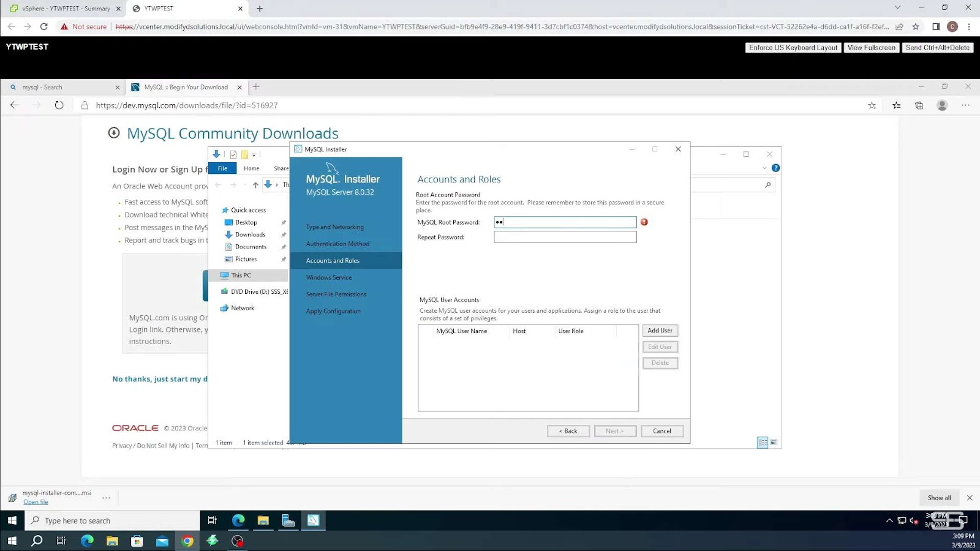Click the inner taskbar search box
Screen dimensions: 980x551
click(x=113, y=520)
